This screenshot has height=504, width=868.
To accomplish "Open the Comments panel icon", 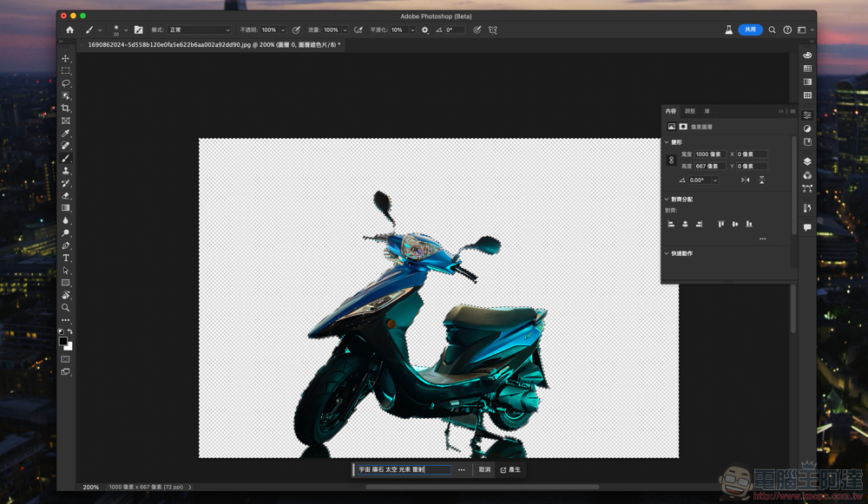I will pyautogui.click(x=807, y=227).
